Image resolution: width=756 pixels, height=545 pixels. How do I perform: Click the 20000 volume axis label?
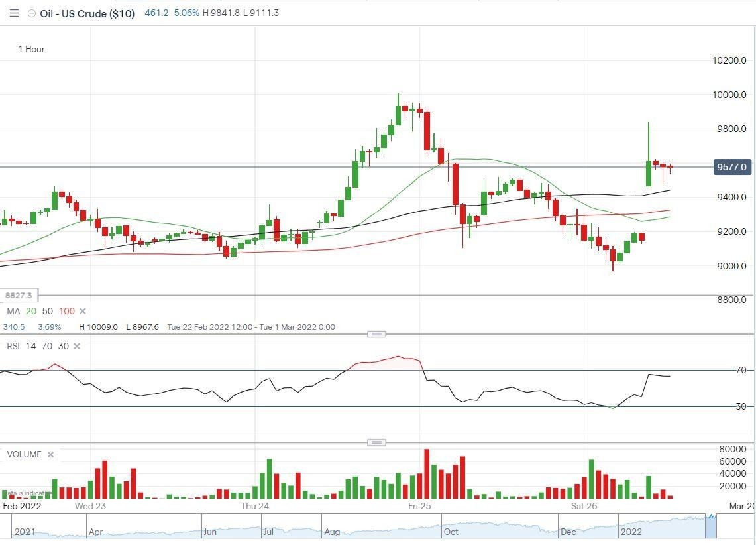733,486
